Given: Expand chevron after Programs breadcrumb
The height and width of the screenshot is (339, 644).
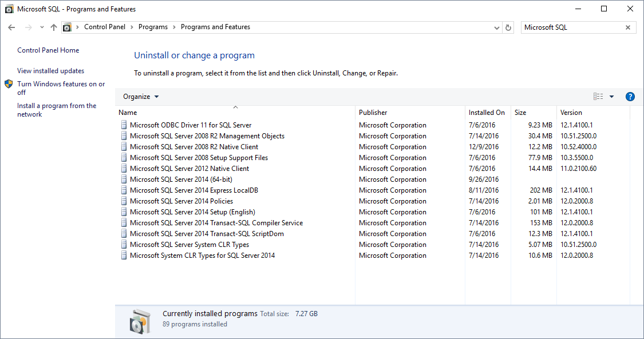Looking at the screenshot, I should [174, 27].
